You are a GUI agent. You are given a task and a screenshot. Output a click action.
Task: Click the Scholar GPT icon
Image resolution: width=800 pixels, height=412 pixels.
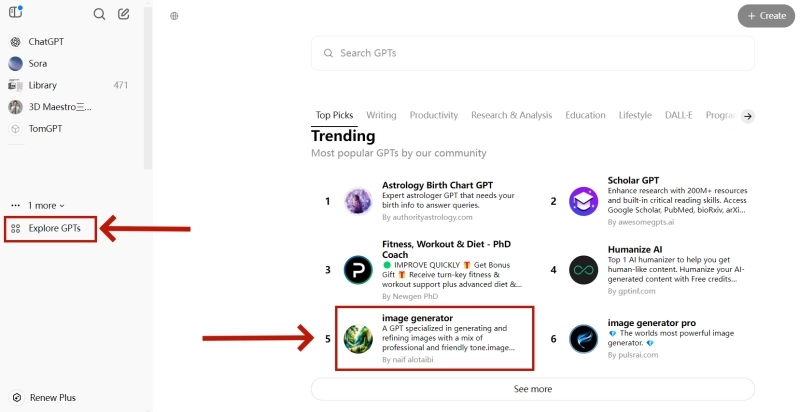click(x=583, y=201)
